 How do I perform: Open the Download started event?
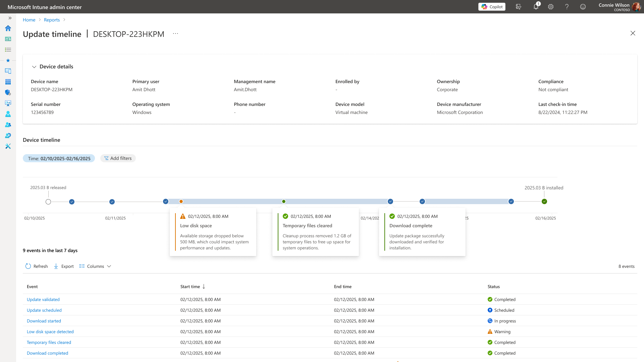[x=44, y=321]
